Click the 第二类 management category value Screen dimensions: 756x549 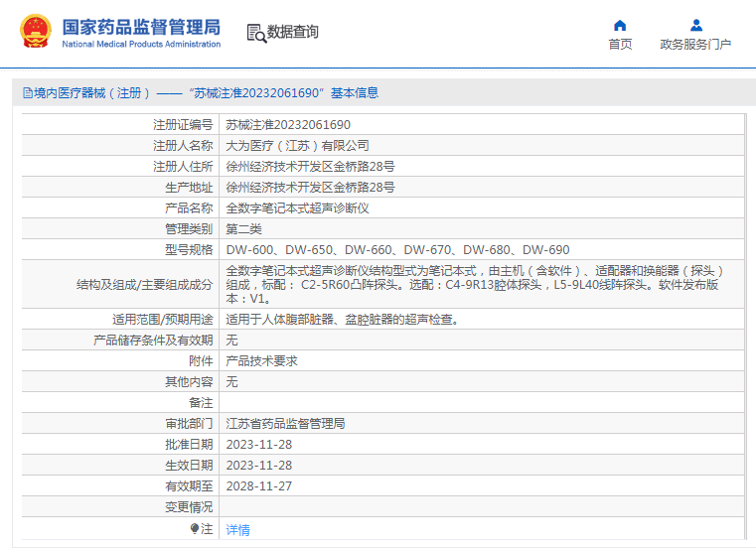(243, 229)
